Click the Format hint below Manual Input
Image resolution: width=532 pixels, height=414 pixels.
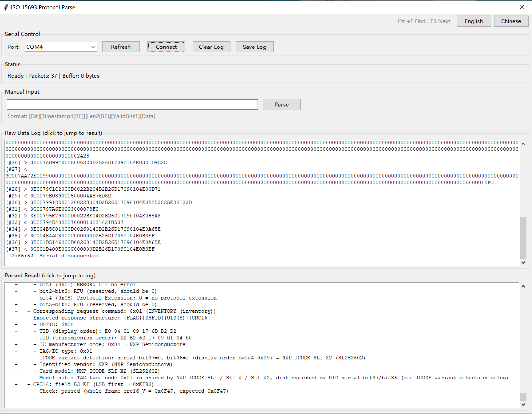tap(81, 116)
